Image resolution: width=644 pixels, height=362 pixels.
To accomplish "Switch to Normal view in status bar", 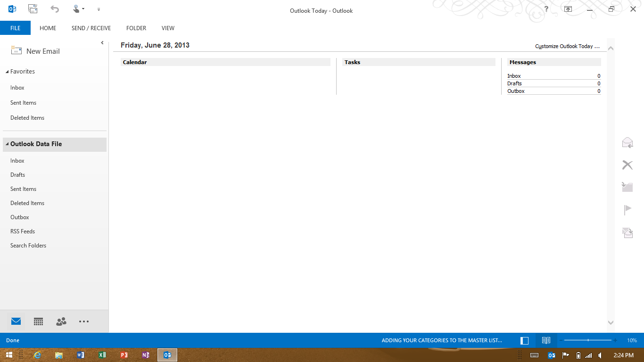I will click(x=524, y=340).
